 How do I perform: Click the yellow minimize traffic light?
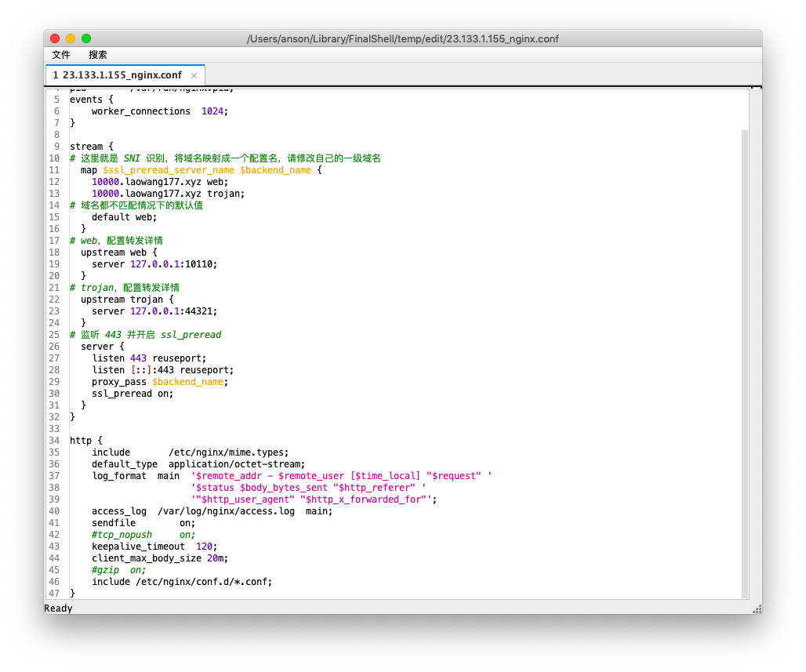pyautogui.click(x=70, y=37)
